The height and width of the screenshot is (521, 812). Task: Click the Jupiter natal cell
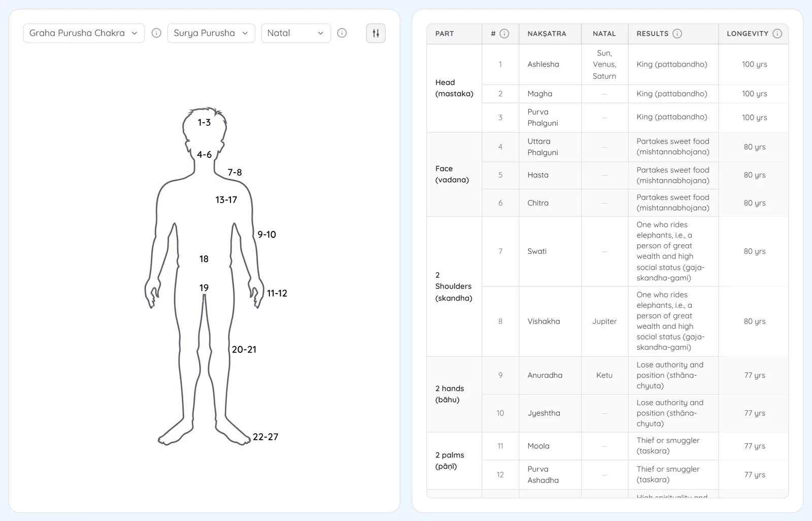[x=604, y=321]
